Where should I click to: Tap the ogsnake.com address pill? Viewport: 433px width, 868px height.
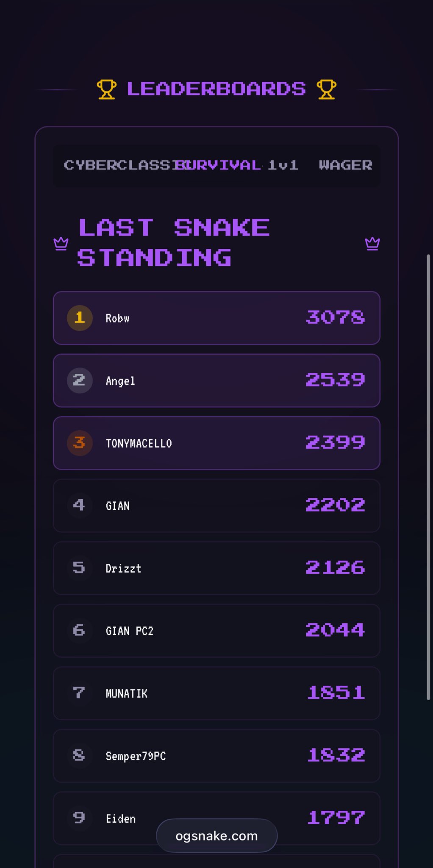216,836
